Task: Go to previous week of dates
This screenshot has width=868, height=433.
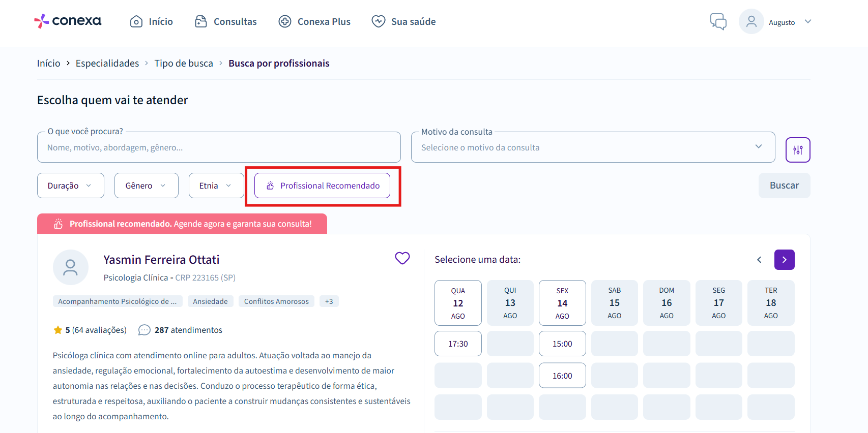Action: click(759, 260)
